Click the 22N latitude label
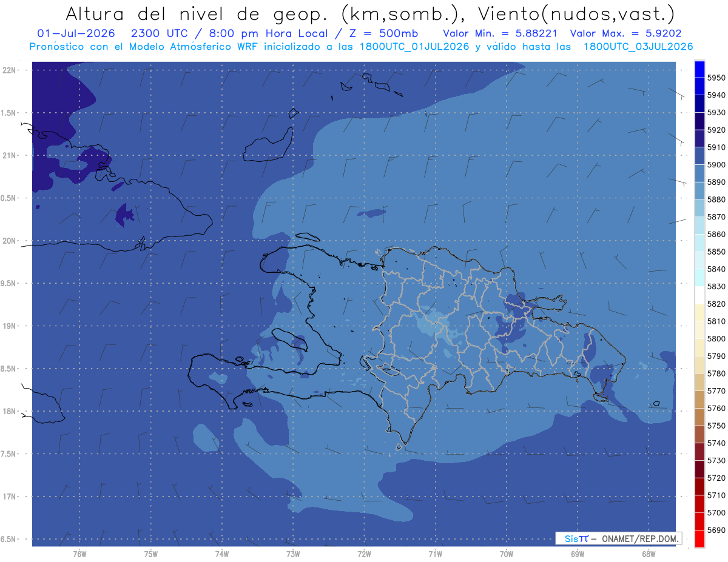 10,70
